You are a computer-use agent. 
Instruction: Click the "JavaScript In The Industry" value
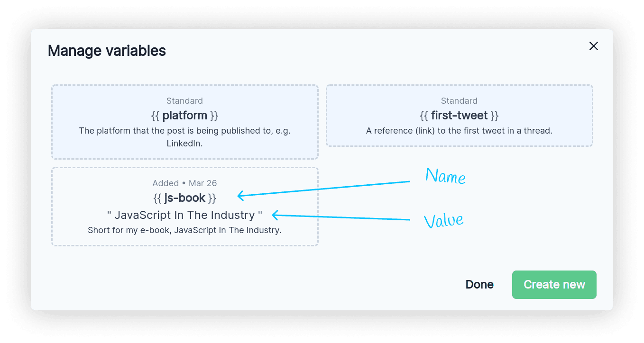coord(185,215)
